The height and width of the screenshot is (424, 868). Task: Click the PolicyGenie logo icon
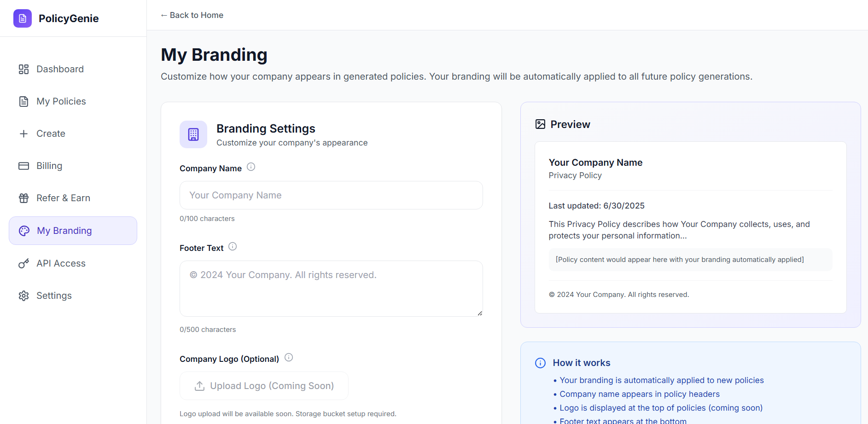[23, 18]
